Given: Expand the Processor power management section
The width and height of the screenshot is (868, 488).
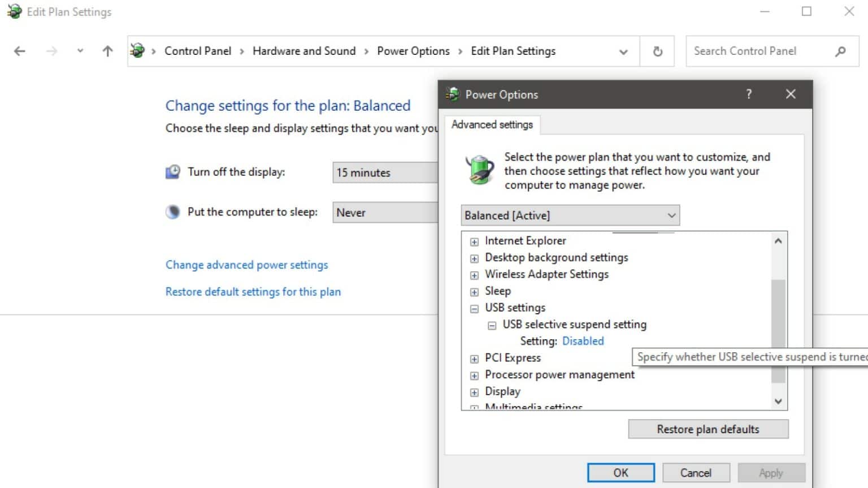Looking at the screenshot, I should click(474, 375).
